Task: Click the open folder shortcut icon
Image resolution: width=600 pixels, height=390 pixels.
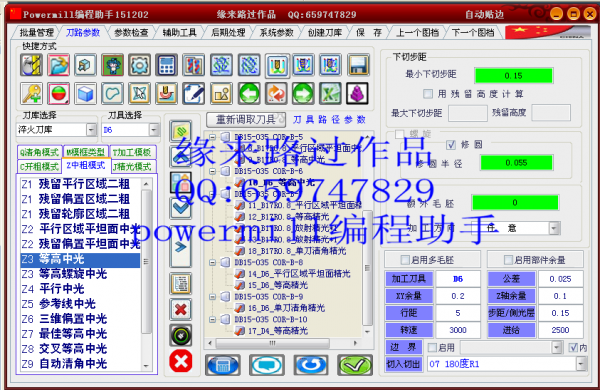Action: pos(59,65)
